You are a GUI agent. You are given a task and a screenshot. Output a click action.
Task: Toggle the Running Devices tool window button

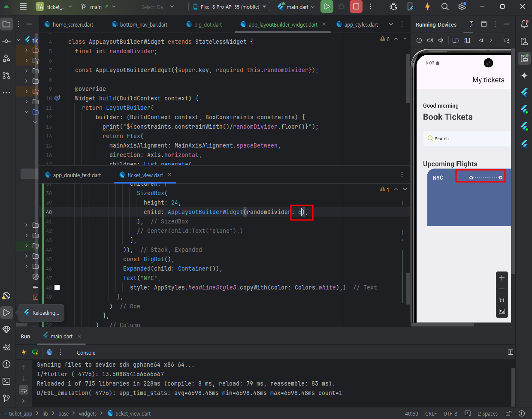(x=524, y=58)
